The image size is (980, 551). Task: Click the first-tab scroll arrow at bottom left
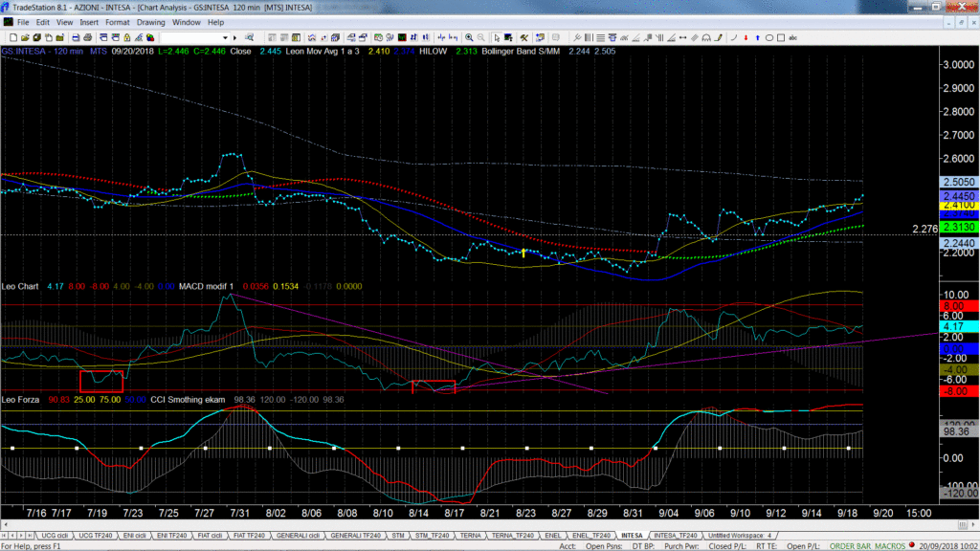4,536
